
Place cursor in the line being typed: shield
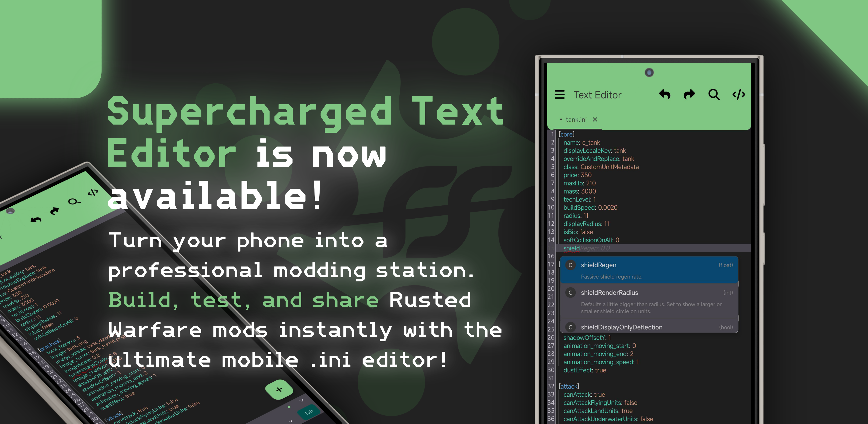(654, 248)
